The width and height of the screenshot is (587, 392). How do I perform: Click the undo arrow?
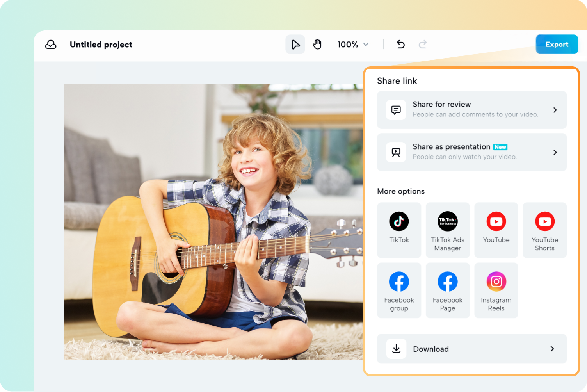[x=400, y=44]
